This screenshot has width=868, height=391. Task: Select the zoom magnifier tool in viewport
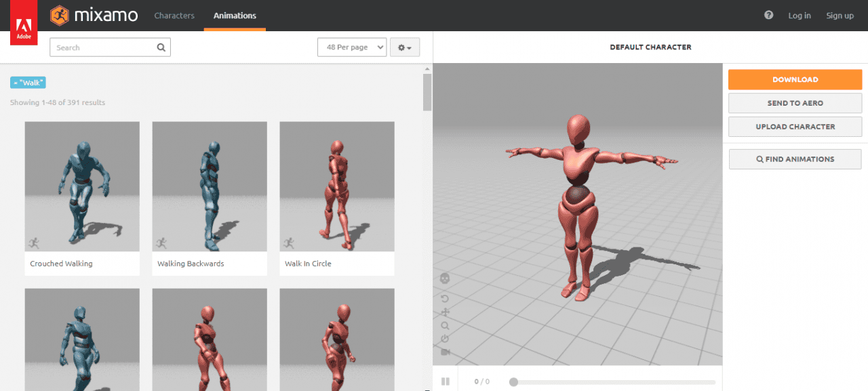[446, 326]
